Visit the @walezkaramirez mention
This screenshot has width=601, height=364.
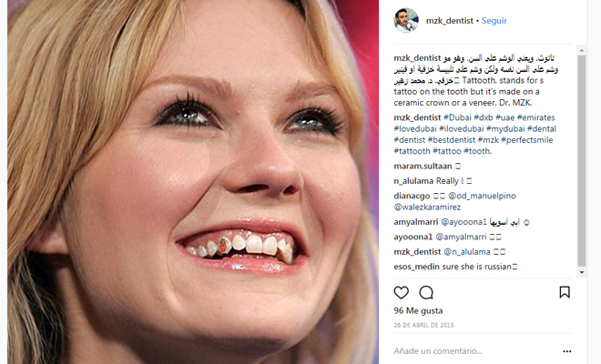point(427,207)
